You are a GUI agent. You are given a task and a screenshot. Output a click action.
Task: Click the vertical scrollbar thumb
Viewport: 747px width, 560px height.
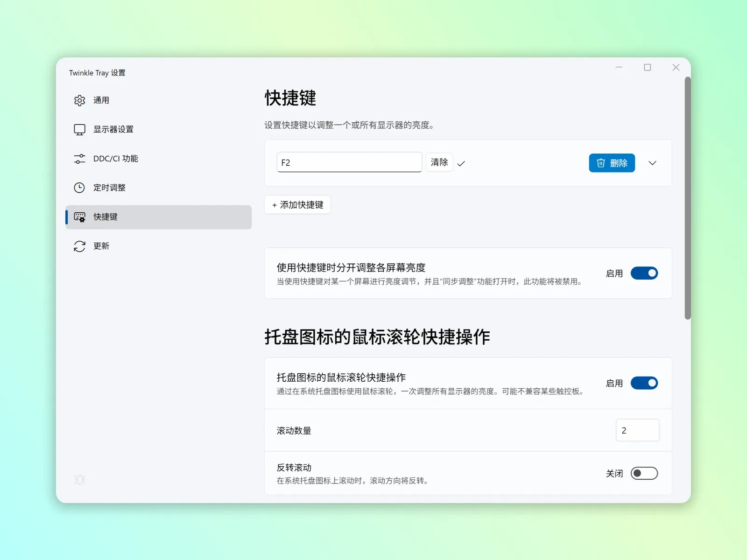(x=688, y=198)
